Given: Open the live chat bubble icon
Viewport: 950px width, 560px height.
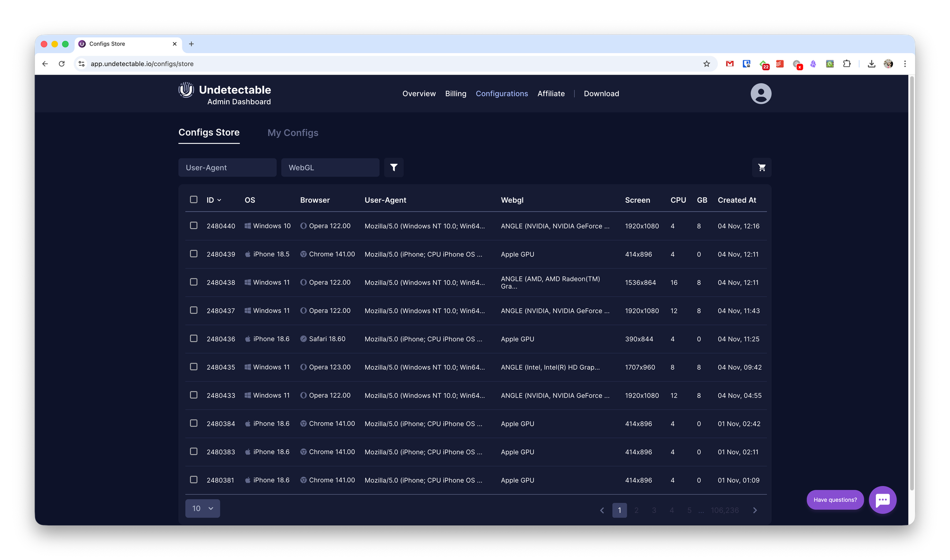Looking at the screenshot, I should pyautogui.click(x=882, y=500).
